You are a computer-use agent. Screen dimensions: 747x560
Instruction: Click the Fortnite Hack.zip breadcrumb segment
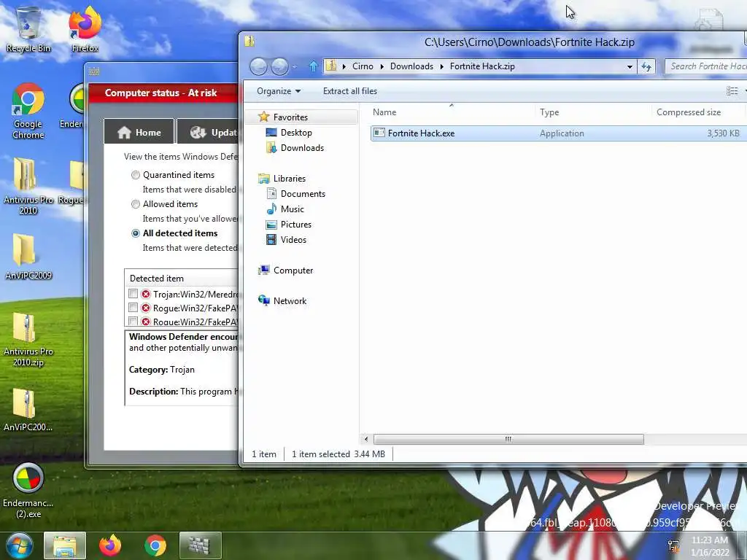click(x=482, y=66)
